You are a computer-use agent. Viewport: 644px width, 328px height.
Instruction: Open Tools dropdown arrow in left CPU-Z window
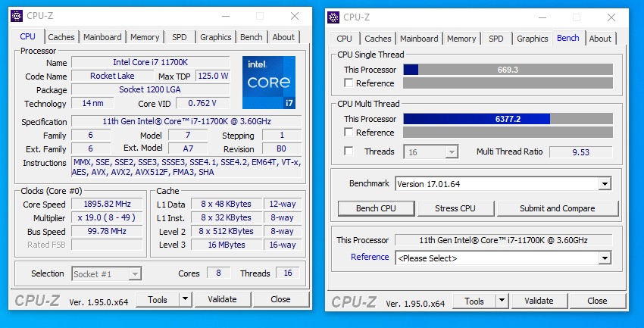(186, 300)
